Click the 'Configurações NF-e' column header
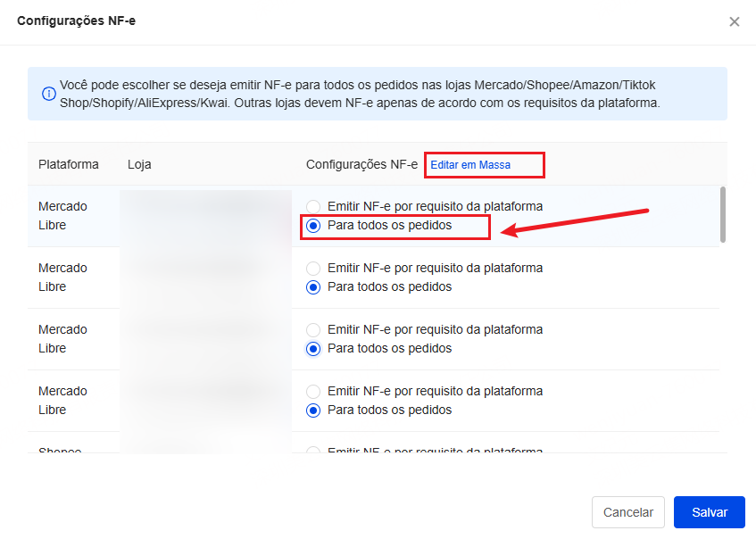 point(361,164)
